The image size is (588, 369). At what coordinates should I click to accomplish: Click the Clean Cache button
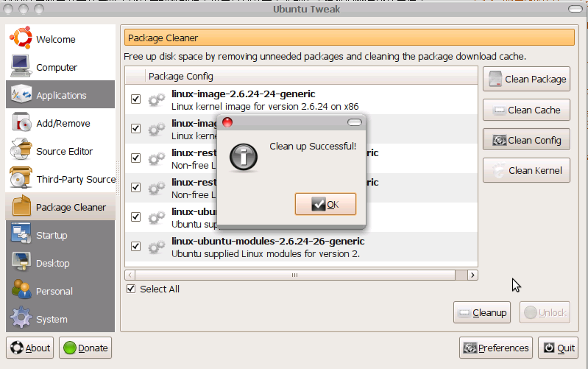[x=526, y=110]
